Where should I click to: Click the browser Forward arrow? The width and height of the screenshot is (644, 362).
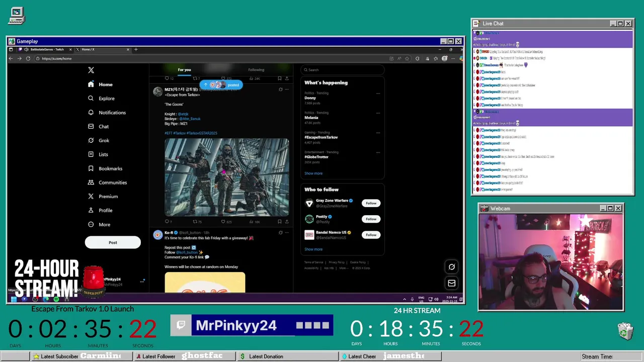19,59
